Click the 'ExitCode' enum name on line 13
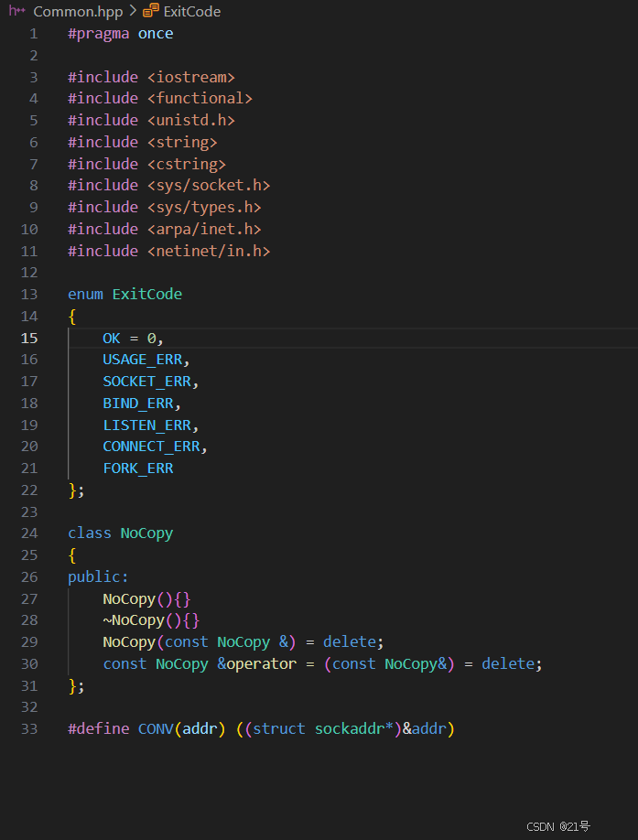The image size is (638, 840). 147,294
